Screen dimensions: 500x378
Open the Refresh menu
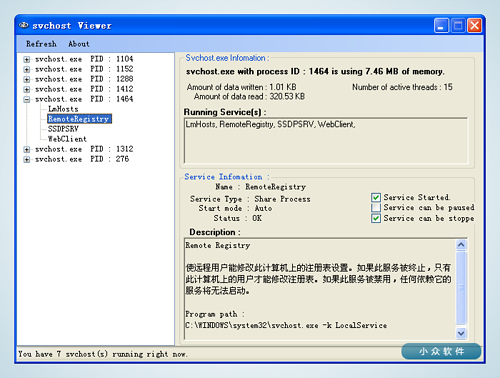coord(41,44)
